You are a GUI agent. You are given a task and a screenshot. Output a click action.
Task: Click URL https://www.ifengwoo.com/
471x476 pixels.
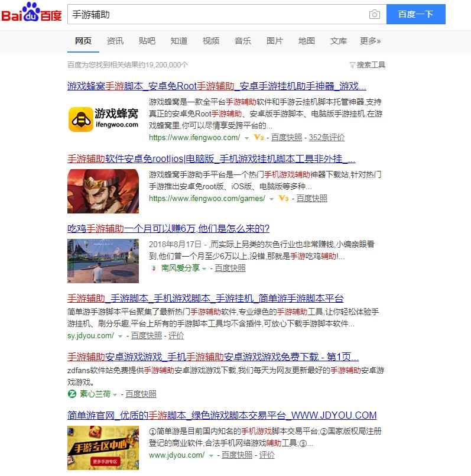click(x=194, y=138)
